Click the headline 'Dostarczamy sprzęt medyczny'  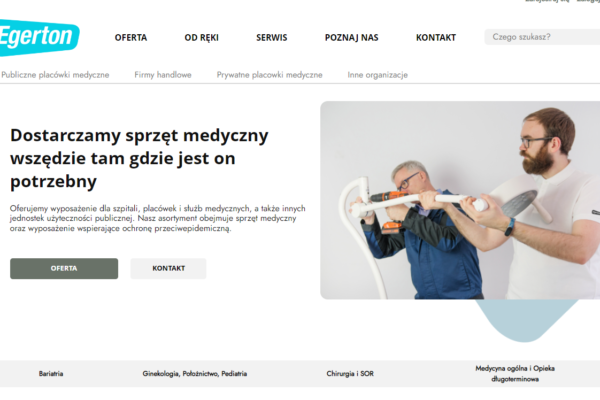[139, 136]
